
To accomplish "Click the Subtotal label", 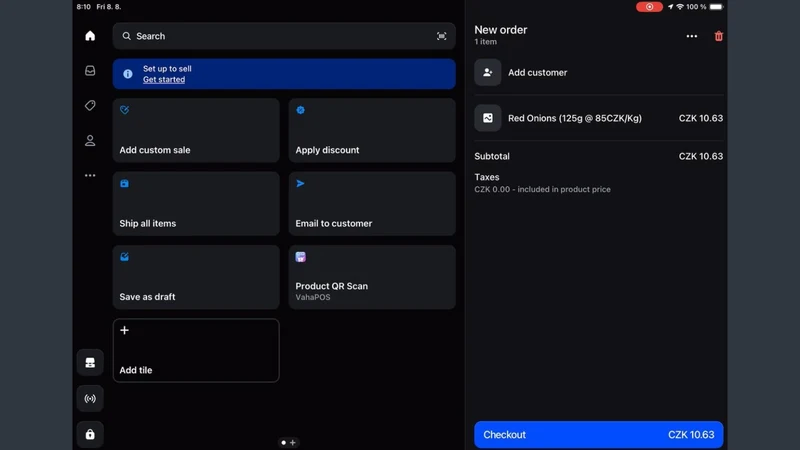I will coord(492,156).
